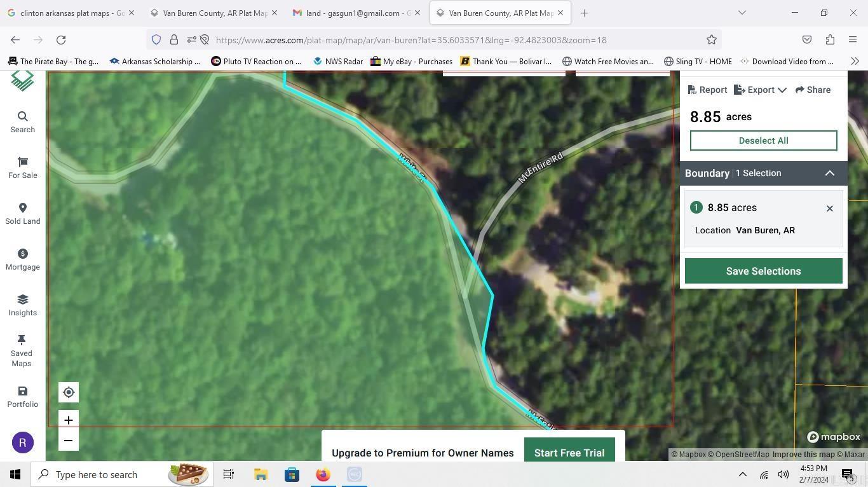This screenshot has width=868, height=487.
Task: Remove the 8.85 acres selection
Action: coord(829,209)
